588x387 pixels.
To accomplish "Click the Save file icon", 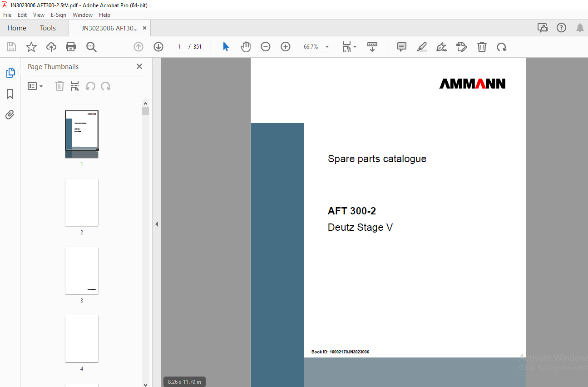I will click(11, 47).
